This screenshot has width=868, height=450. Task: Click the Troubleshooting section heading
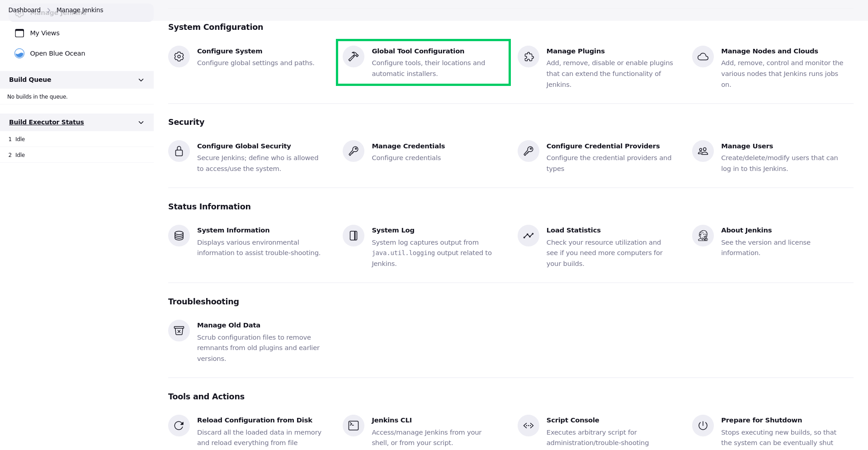coord(203,302)
